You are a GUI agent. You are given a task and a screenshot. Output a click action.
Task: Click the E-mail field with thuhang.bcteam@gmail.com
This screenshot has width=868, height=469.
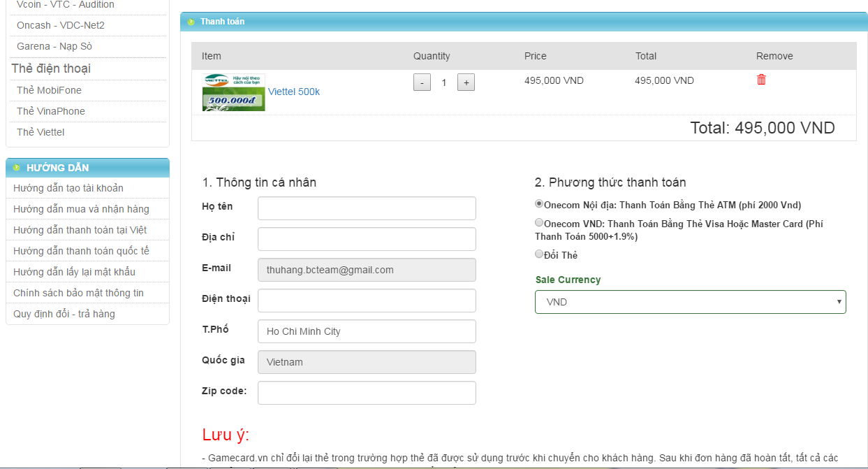[x=367, y=270]
